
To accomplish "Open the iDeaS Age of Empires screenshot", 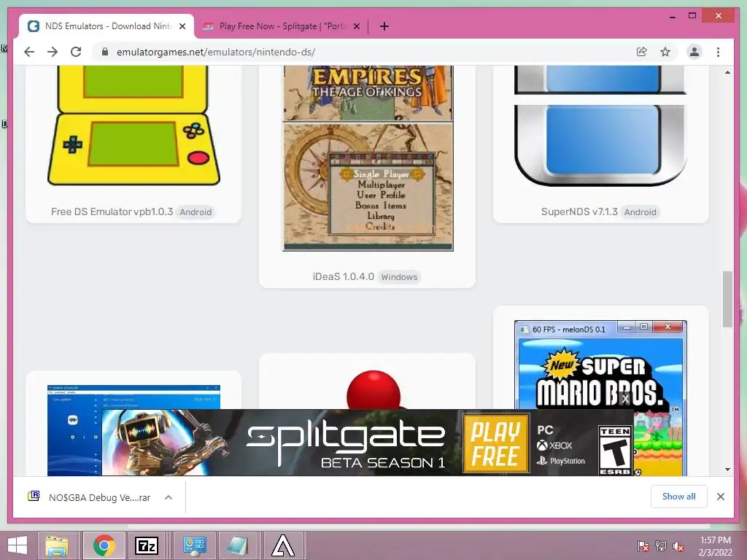I will [x=368, y=158].
